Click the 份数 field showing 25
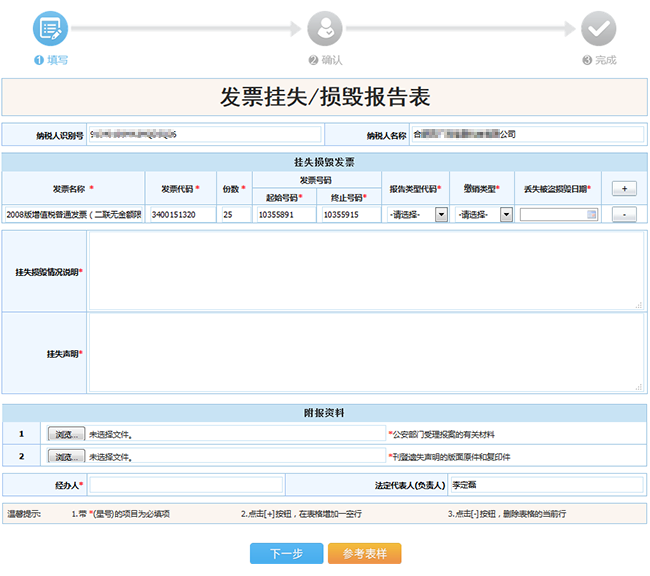This screenshot has height=576, width=650. click(235, 214)
